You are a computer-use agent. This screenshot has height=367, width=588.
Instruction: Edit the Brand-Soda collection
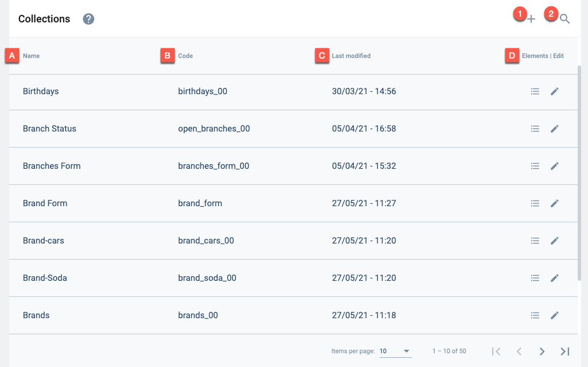[x=555, y=278]
